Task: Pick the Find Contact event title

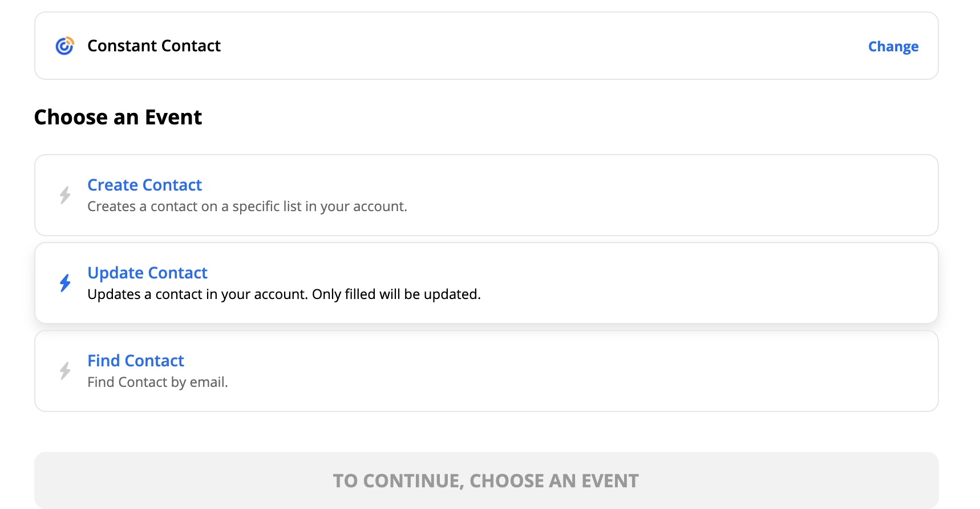Action: click(x=136, y=361)
